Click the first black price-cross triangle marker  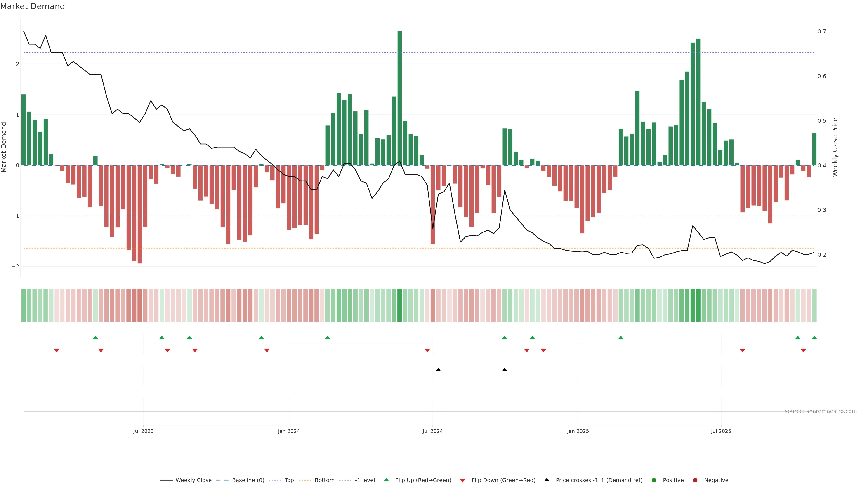pyautogui.click(x=438, y=370)
